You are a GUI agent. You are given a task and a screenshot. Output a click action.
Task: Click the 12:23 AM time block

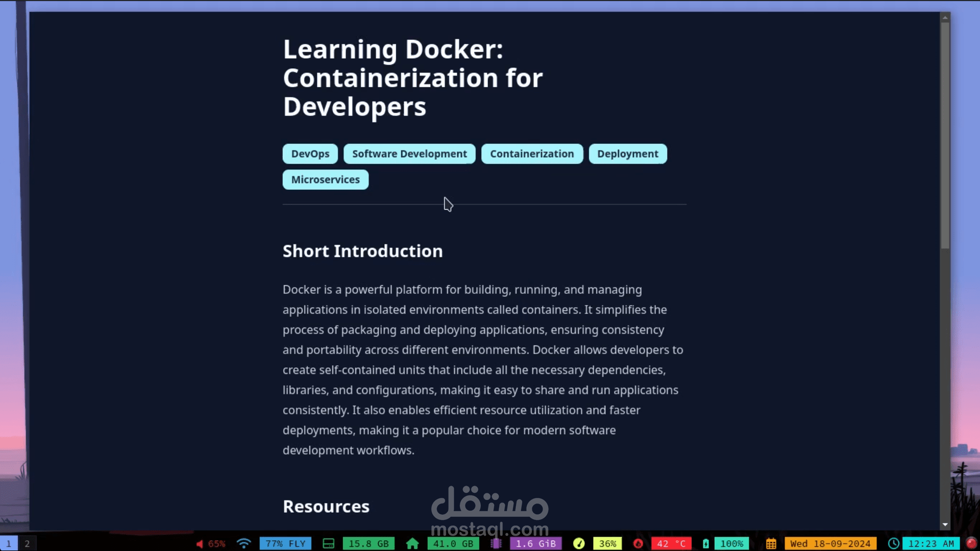click(x=931, y=544)
